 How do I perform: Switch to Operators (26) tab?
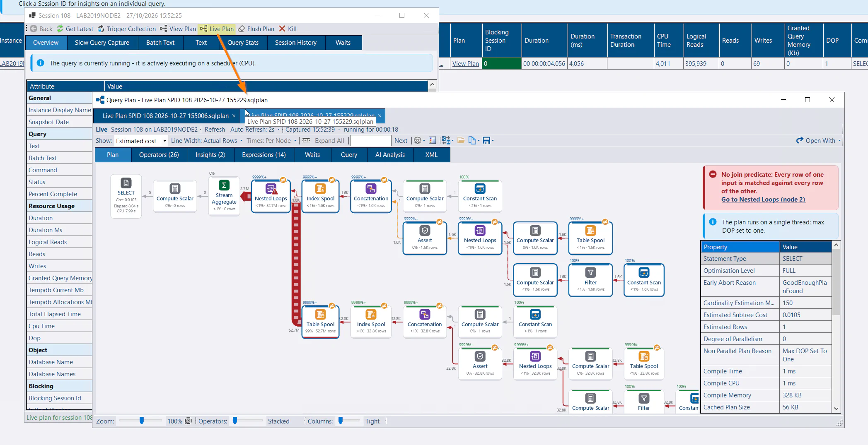tap(159, 155)
